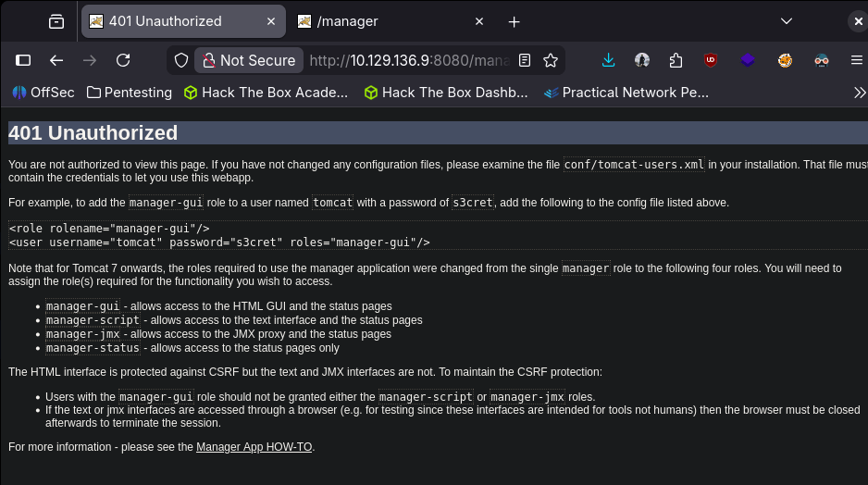
Task: Show more bookmarks overflow chevron
Action: 860,93
